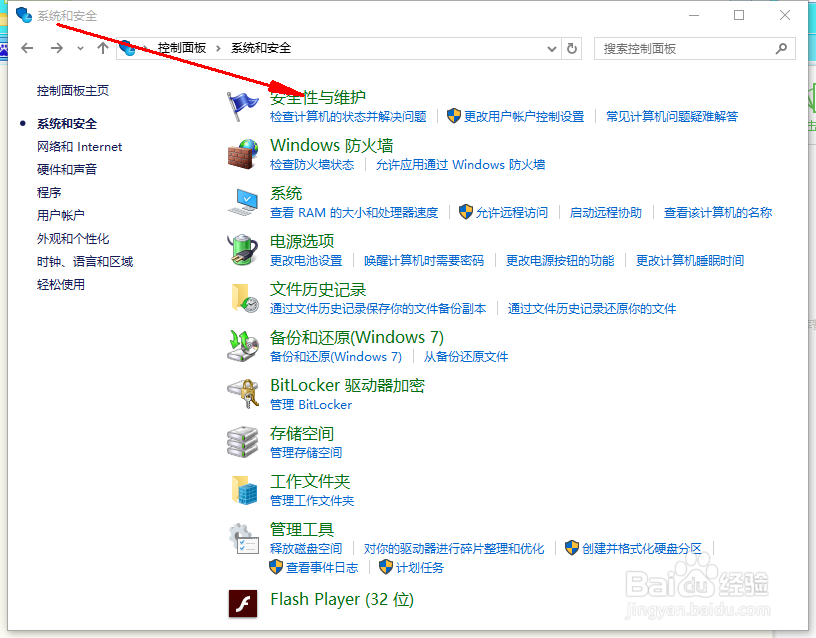Click the Power Options battery icon
Image resolution: width=816 pixels, height=638 pixels.
click(243, 250)
